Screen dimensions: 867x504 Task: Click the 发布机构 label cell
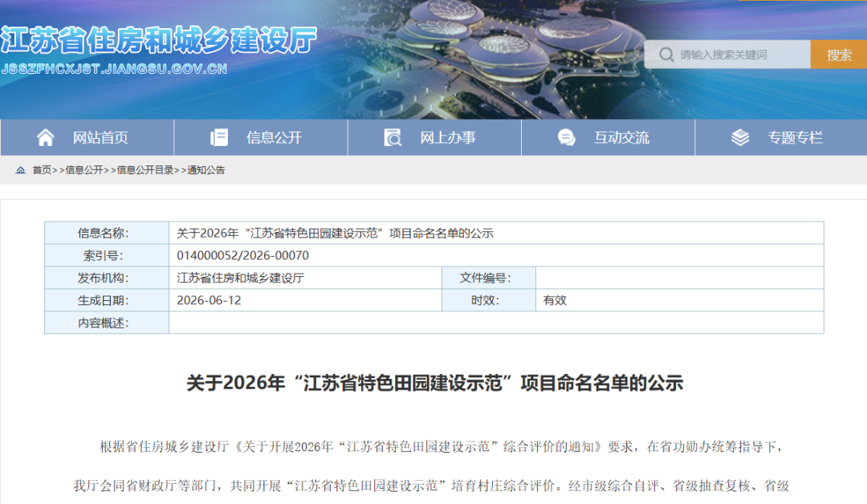107,278
